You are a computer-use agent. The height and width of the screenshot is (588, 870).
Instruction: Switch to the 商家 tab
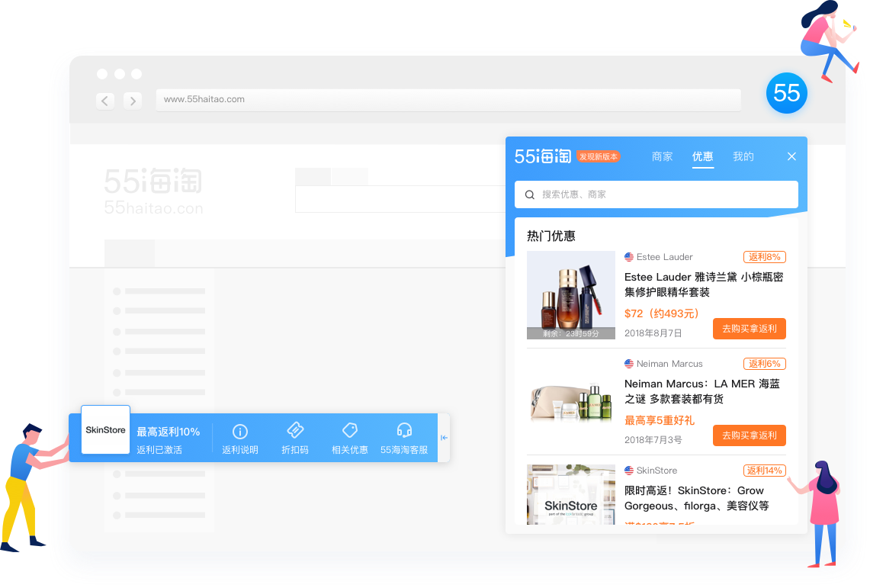(662, 156)
